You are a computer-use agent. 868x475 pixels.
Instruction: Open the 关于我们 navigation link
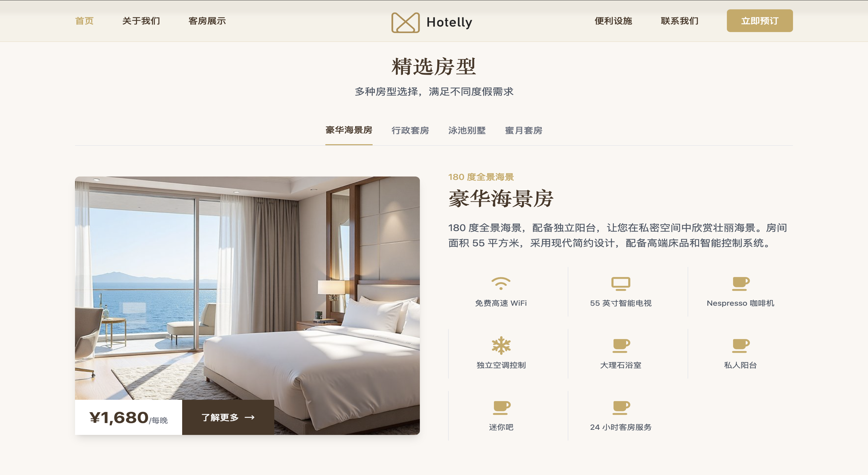click(141, 21)
